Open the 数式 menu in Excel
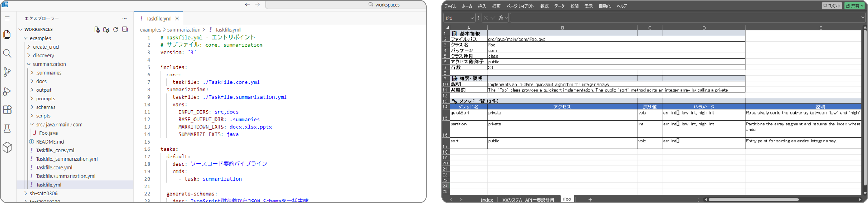868x203 pixels. click(x=544, y=6)
